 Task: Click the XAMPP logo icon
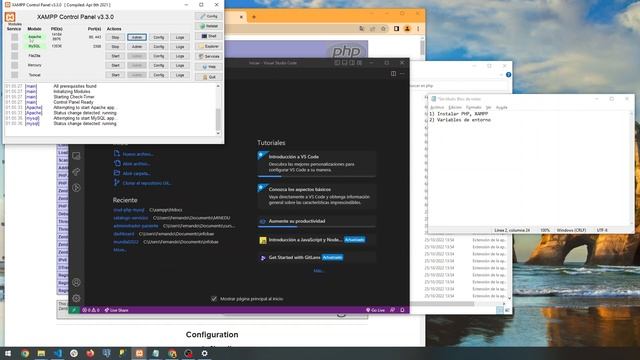tap(10, 17)
